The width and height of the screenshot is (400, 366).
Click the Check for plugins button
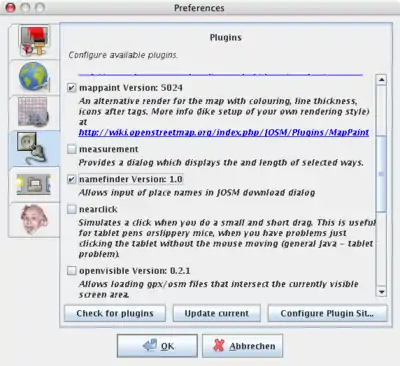click(115, 313)
